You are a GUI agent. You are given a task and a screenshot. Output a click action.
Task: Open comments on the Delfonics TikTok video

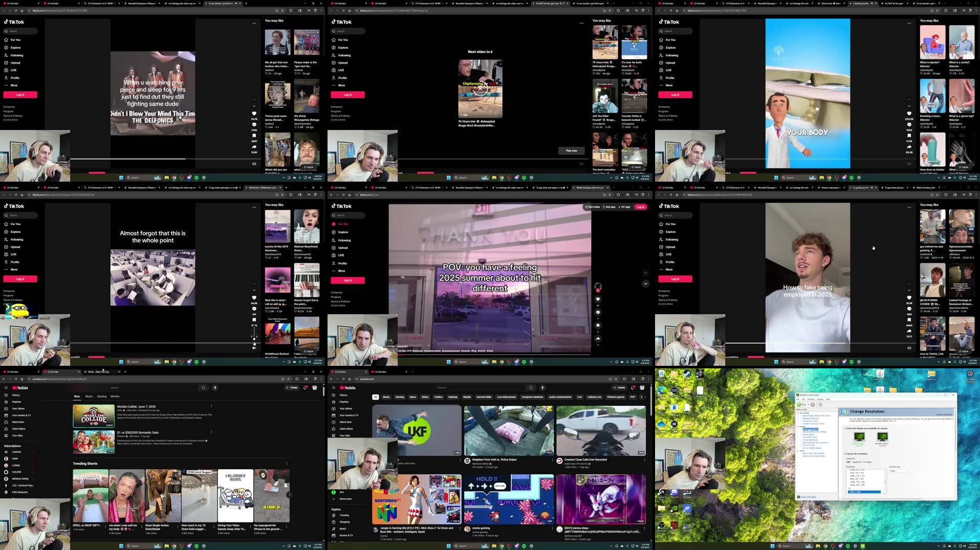click(254, 124)
